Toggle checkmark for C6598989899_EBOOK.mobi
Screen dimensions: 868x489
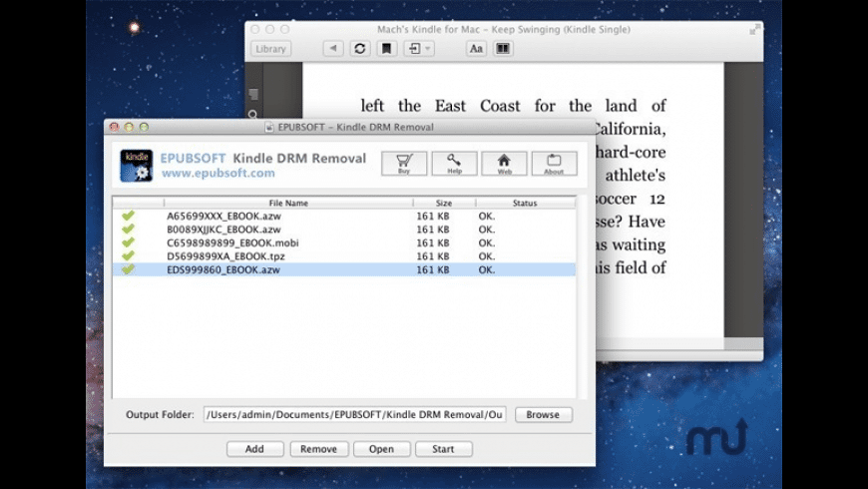click(128, 243)
